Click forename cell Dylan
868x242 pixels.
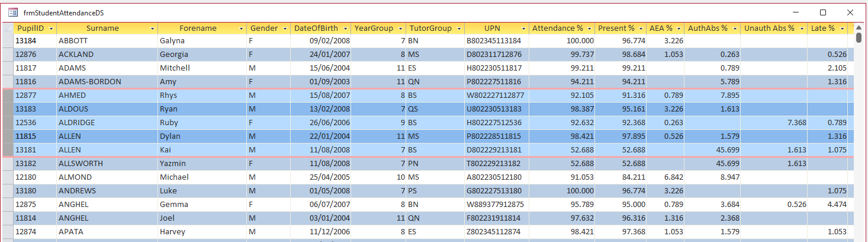[x=202, y=136]
